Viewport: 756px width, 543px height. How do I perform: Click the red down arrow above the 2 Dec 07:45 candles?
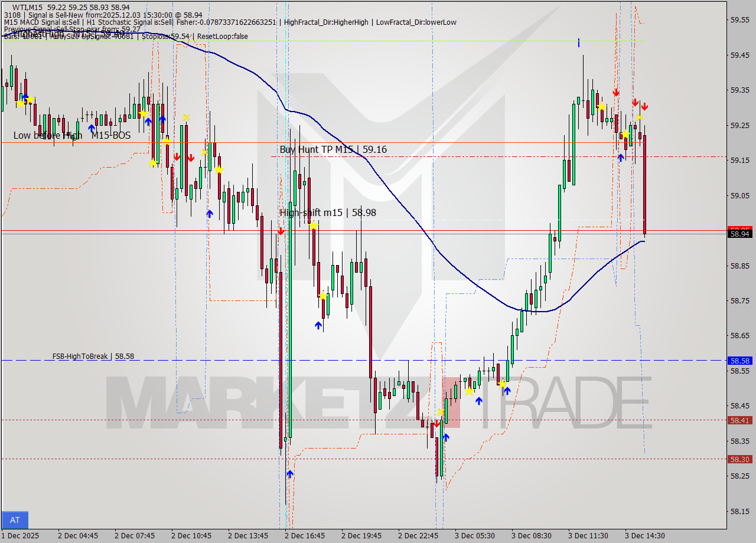click(177, 156)
